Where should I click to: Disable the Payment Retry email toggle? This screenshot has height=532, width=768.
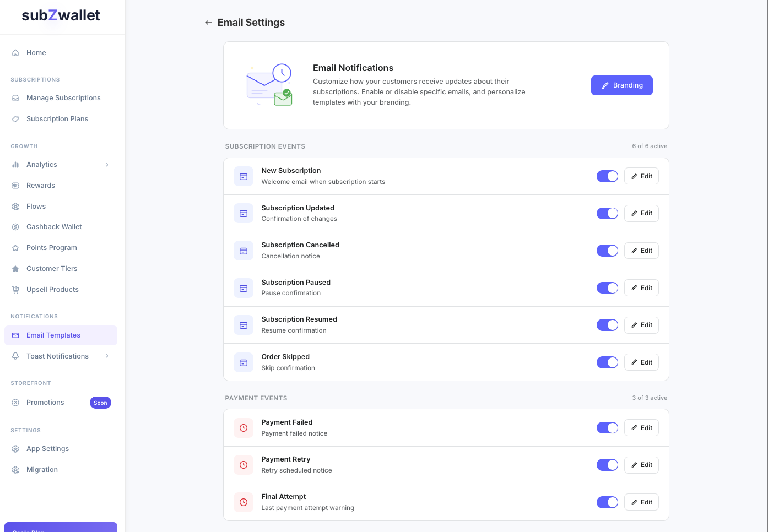(607, 465)
